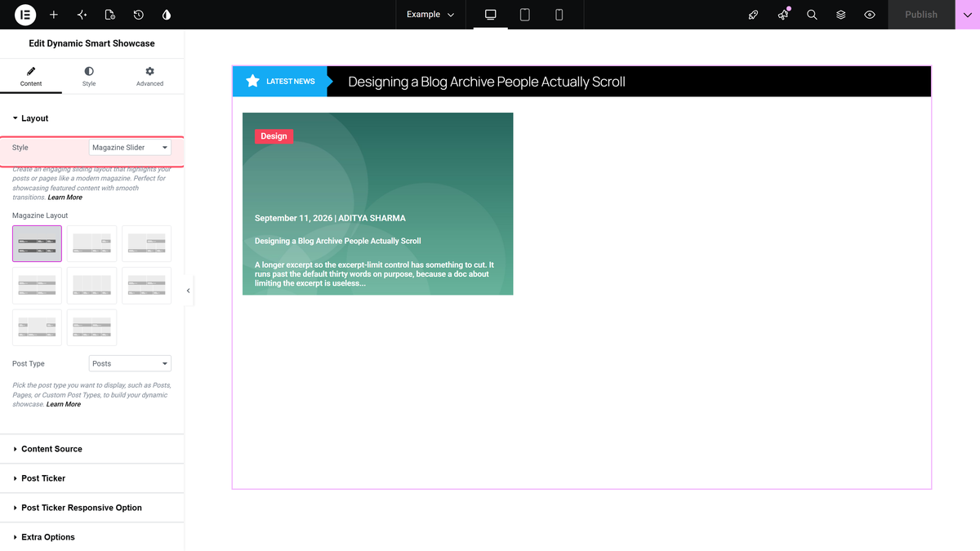Click the star icon beside Latest News
980x551 pixels.
(x=253, y=81)
